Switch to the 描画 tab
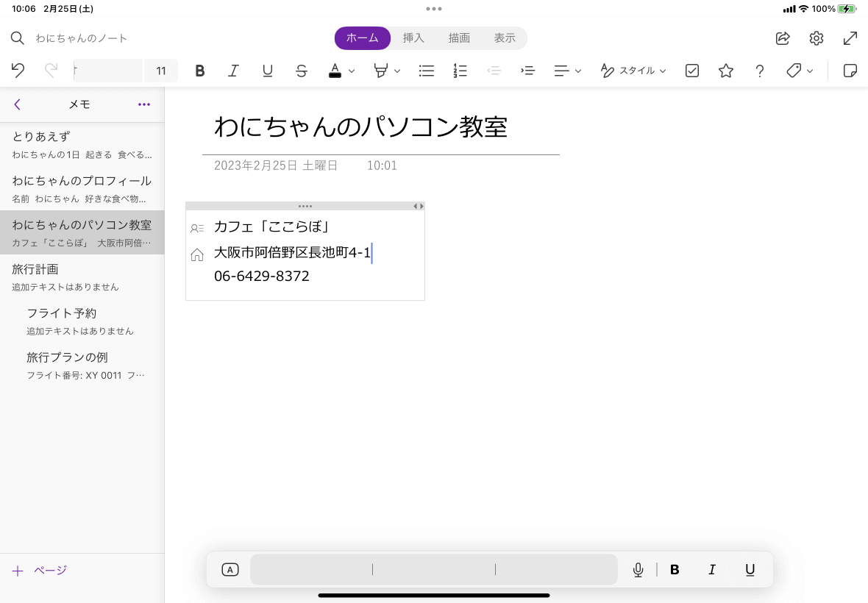Screen dimensions: 868x603 [x=459, y=38]
